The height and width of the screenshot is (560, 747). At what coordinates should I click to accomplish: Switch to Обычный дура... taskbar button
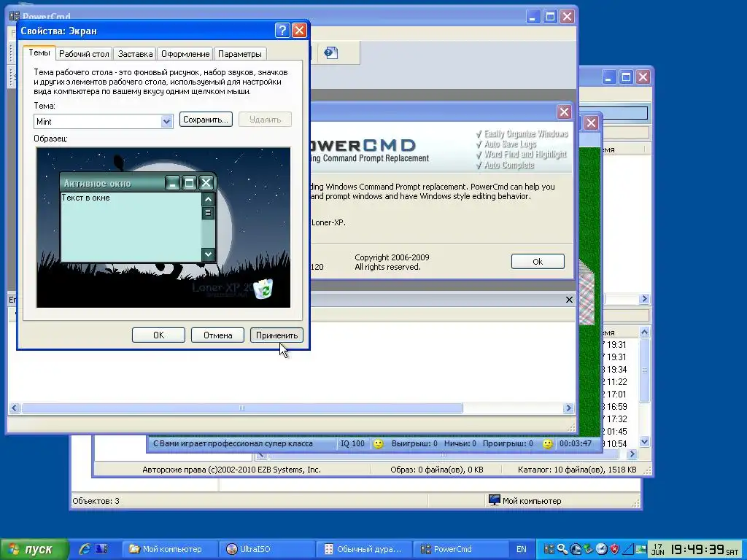pos(364,549)
